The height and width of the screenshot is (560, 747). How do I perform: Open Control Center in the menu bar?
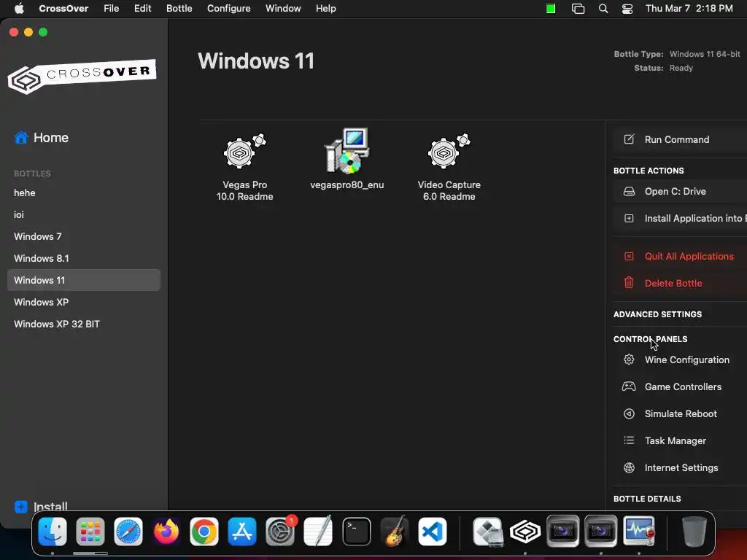coord(627,9)
